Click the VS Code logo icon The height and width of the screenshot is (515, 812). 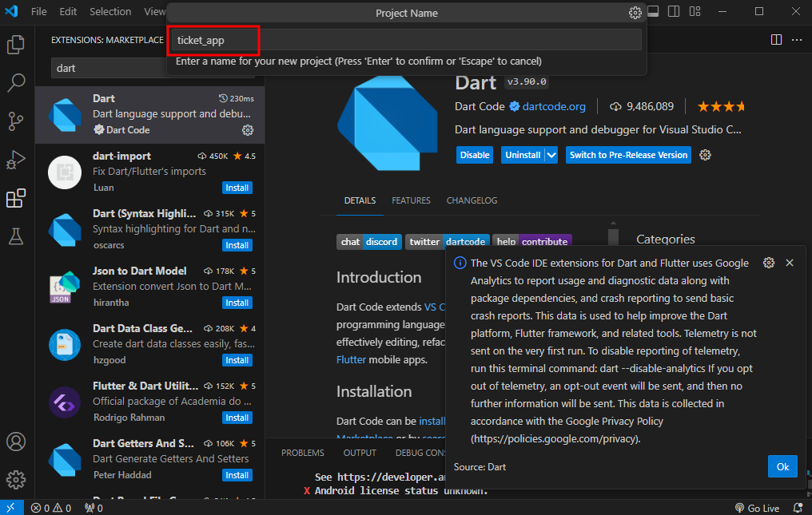click(11, 11)
